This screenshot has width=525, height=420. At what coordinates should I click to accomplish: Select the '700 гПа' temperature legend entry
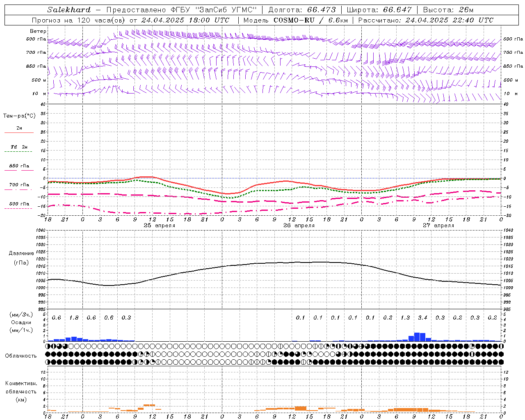click(19, 185)
